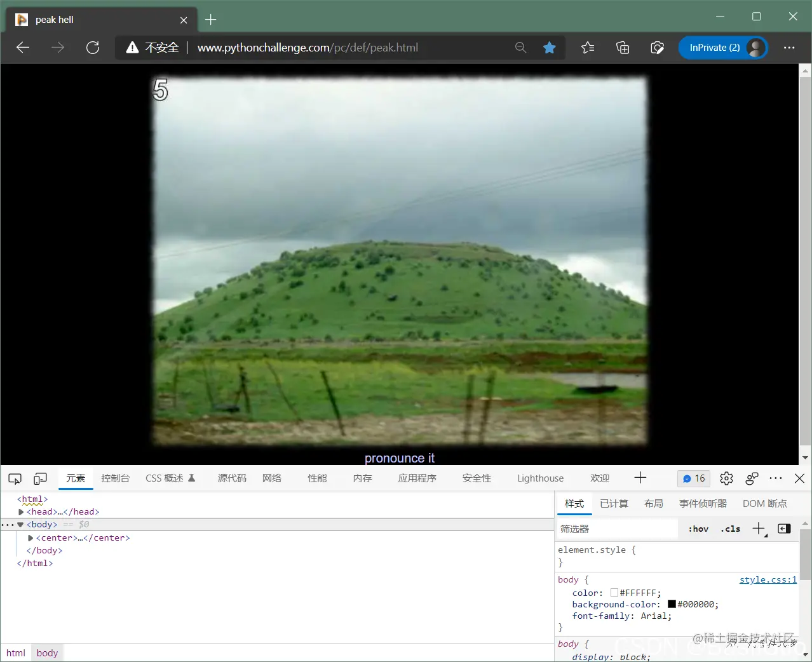The width and height of the screenshot is (812, 662).
Task: Open the 网络 panel tab
Action: (x=272, y=478)
